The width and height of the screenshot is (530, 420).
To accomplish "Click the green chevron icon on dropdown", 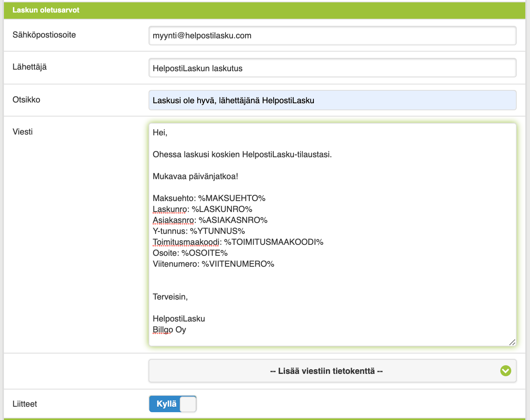I will (x=506, y=371).
